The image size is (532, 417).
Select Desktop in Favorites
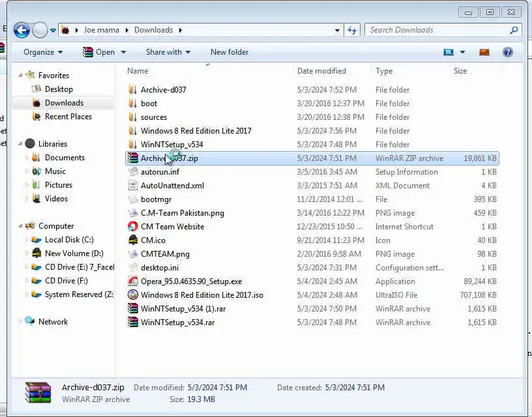point(59,89)
